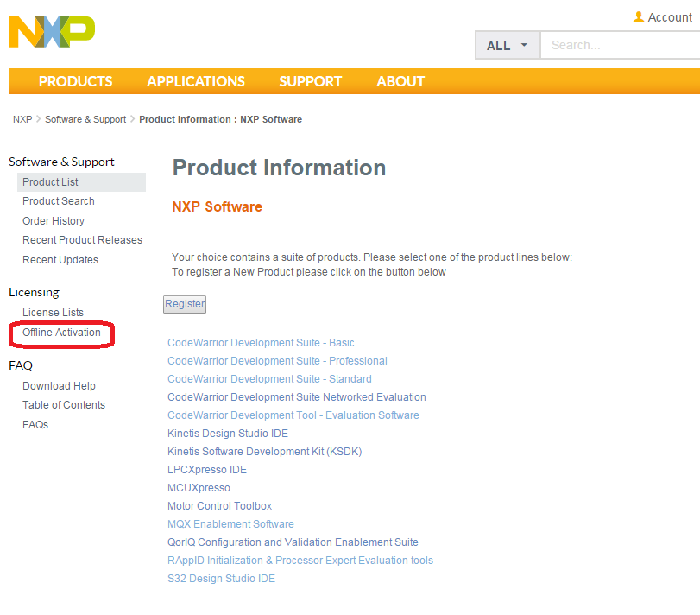Image resolution: width=700 pixels, height=615 pixels.
Task: Open LPCXpresso IDE link
Action: 206,470
